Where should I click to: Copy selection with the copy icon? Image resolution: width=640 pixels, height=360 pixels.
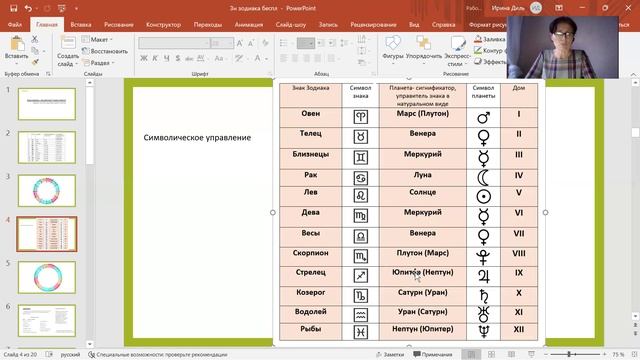tap(35, 51)
